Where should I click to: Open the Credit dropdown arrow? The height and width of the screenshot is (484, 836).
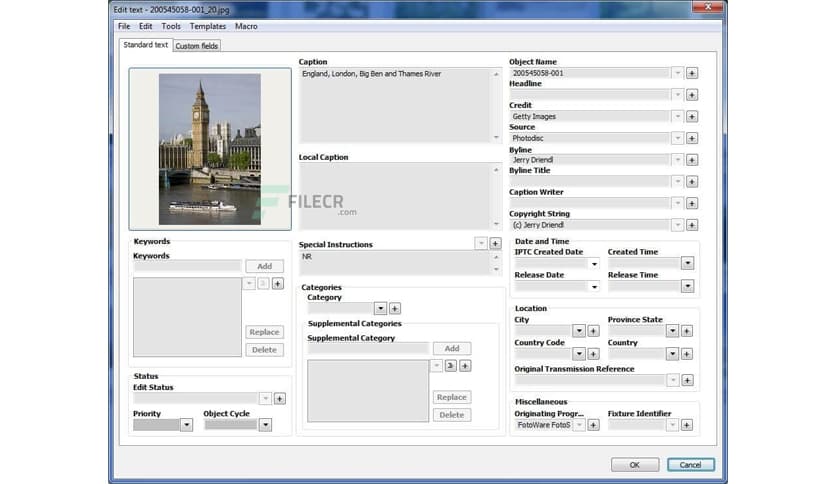coord(677,116)
